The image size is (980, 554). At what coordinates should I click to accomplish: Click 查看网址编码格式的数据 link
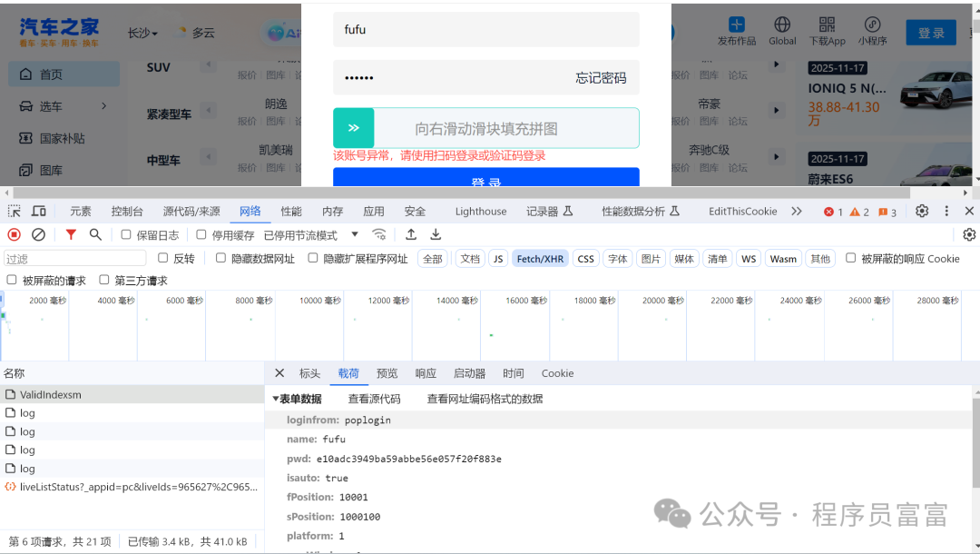(x=485, y=399)
